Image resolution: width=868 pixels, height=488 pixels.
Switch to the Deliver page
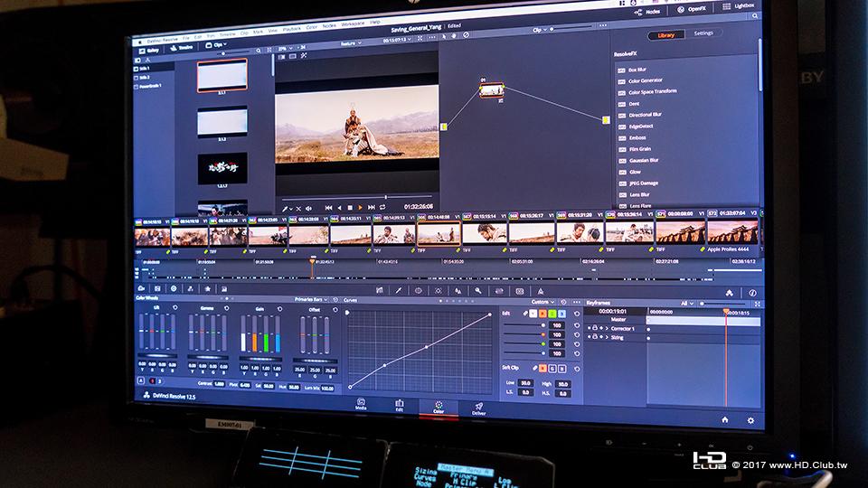pos(479,408)
